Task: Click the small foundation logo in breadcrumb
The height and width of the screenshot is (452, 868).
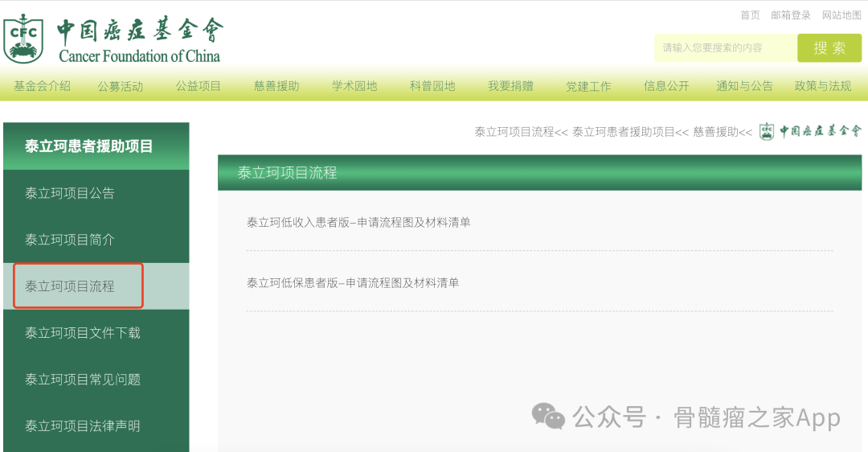Action: (x=810, y=131)
